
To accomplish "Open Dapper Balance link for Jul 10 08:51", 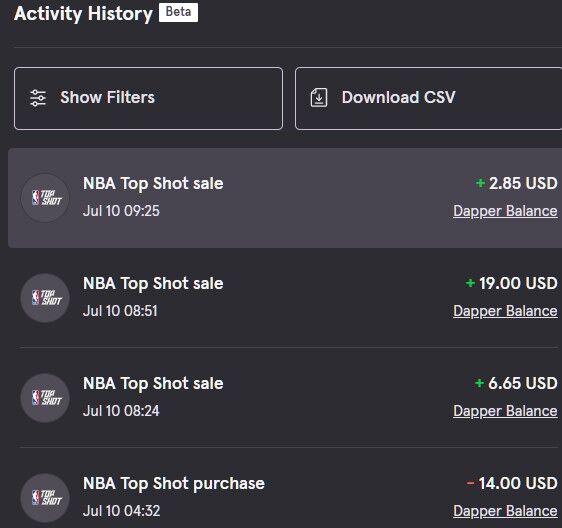I will tap(505, 311).
